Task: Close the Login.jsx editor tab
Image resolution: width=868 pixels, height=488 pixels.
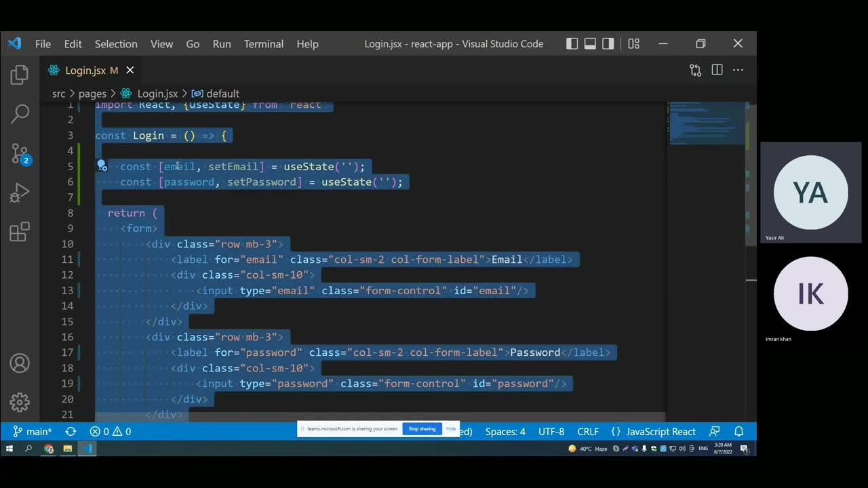Action: point(130,70)
